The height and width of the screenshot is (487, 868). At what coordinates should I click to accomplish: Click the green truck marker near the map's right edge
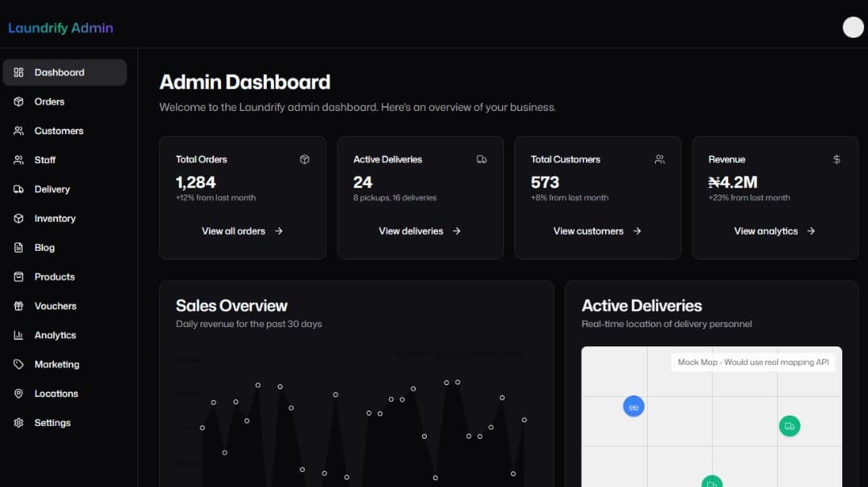[x=789, y=426]
